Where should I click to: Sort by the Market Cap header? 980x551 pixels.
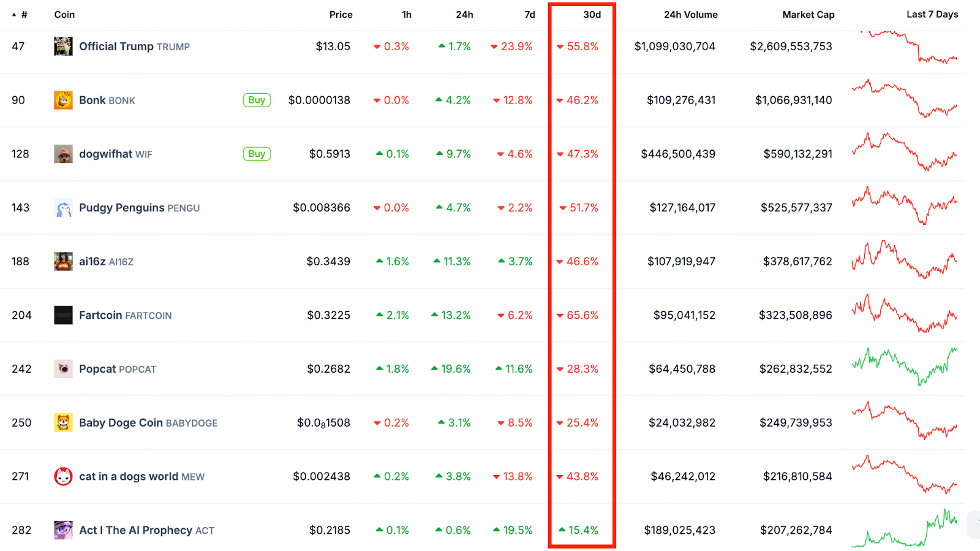[x=808, y=15]
